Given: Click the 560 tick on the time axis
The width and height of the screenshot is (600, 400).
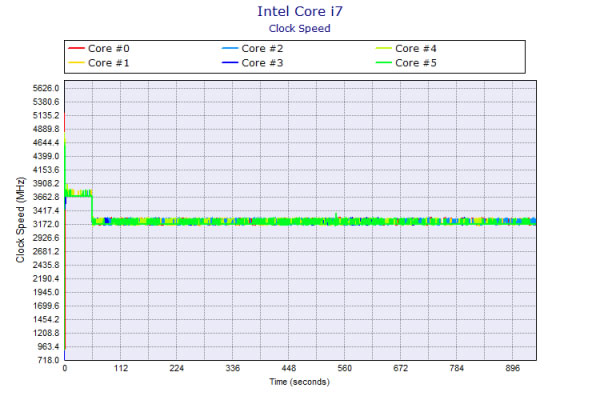Looking at the screenshot, I should point(345,368).
